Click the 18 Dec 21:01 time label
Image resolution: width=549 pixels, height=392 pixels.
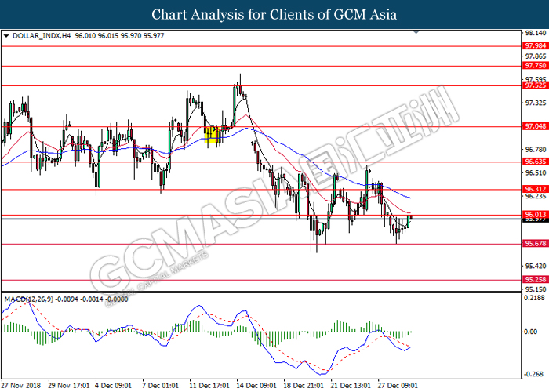[x=304, y=386]
